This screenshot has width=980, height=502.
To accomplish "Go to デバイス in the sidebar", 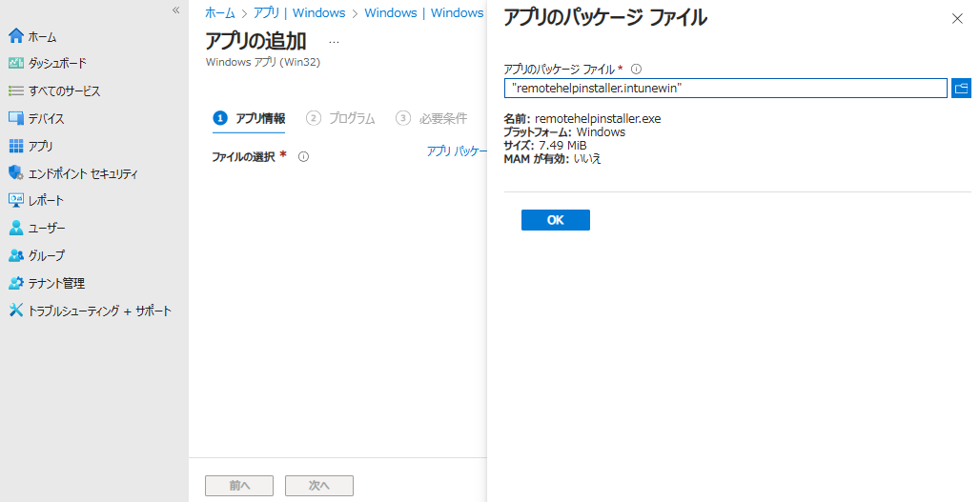I will (x=47, y=118).
